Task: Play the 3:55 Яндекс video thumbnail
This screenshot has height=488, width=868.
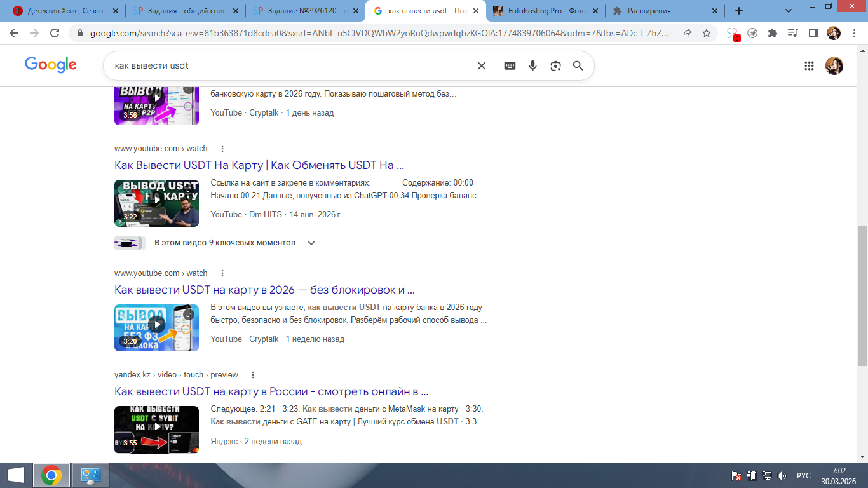Action: (156, 430)
